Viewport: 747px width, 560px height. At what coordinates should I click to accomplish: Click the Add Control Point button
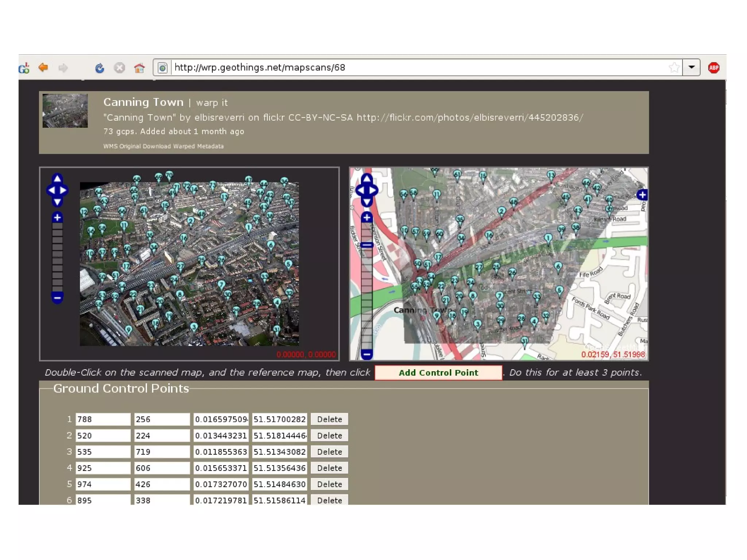pos(438,372)
